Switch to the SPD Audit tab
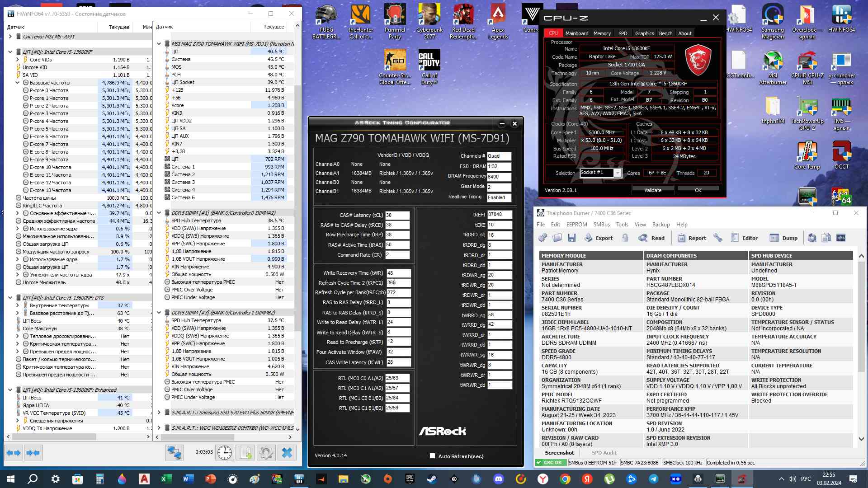The height and width of the screenshot is (488, 868). pos(604,453)
